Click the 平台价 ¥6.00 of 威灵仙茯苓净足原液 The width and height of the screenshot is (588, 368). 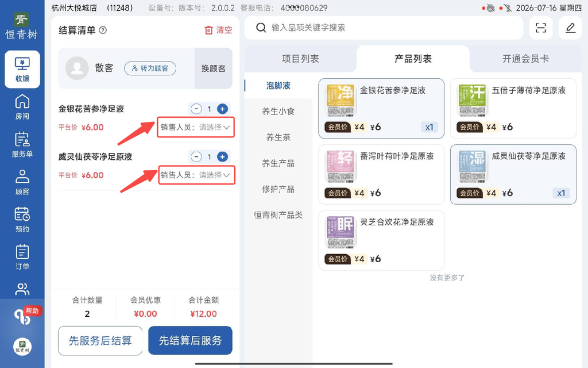point(81,175)
